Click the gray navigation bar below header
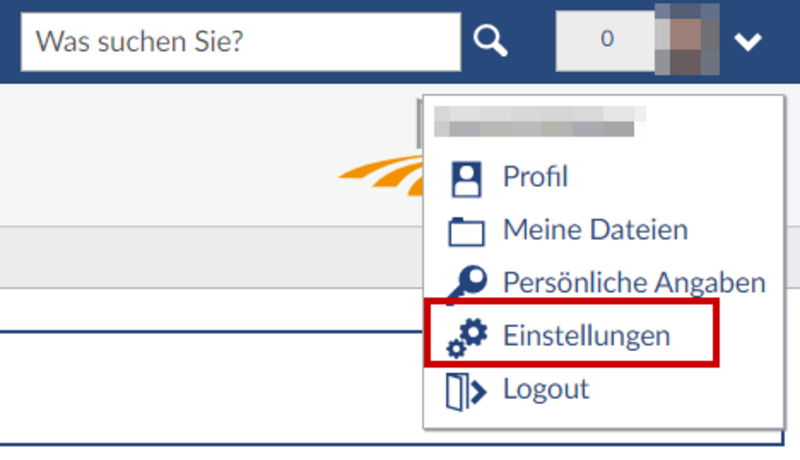 [211, 258]
